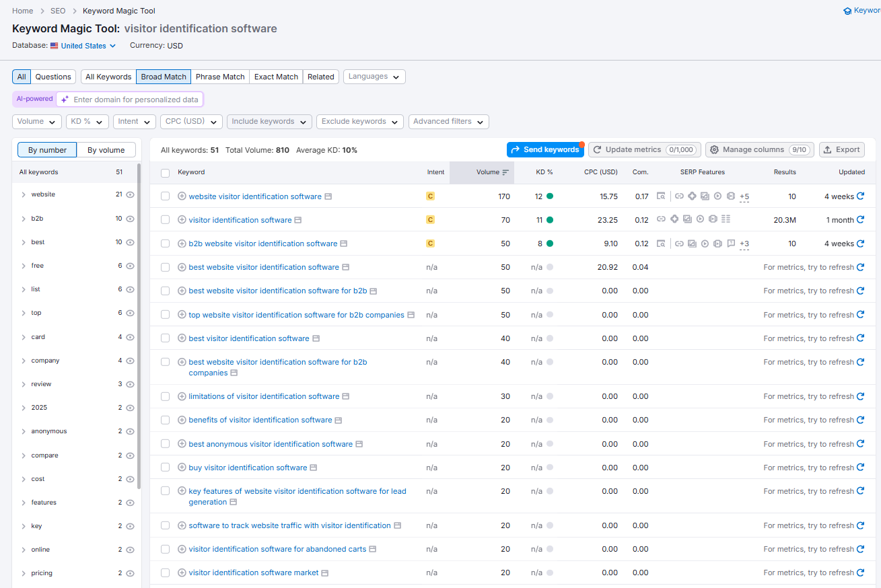This screenshot has width=881, height=588.
Task: Select the Related tab
Action: [x=321, y=77]
